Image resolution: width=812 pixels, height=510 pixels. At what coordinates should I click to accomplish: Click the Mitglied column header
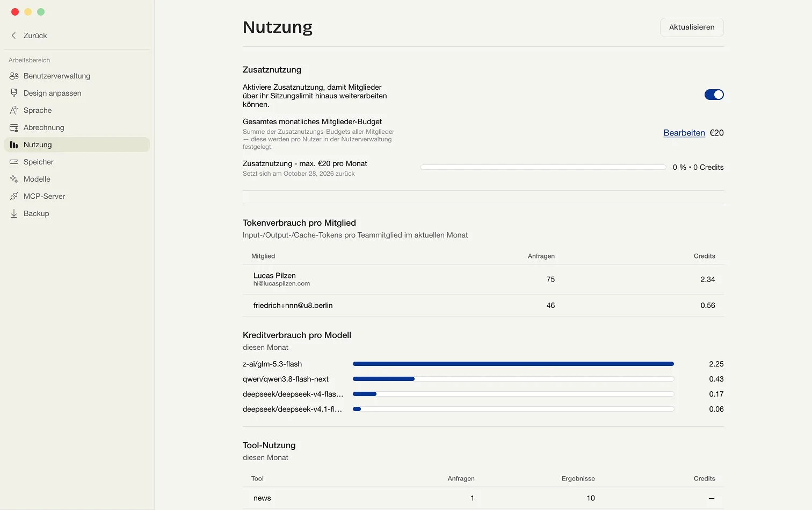click(x=263, y=256)
